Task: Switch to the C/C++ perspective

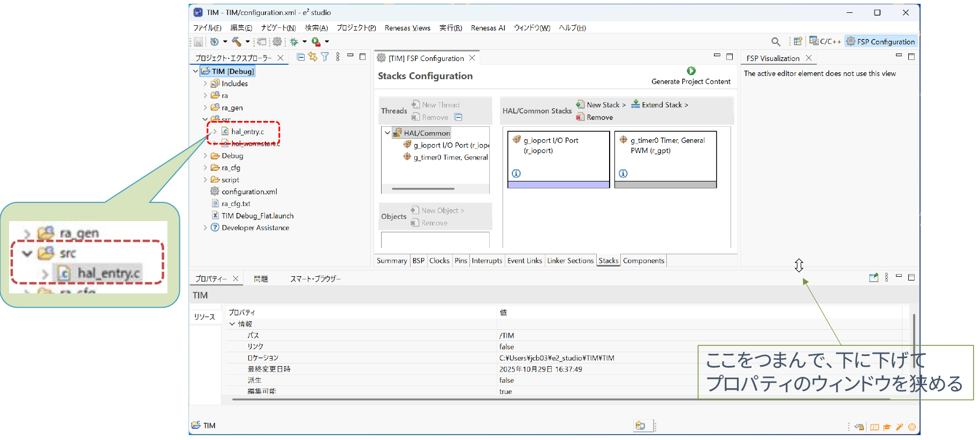Action: coord(825,42)
